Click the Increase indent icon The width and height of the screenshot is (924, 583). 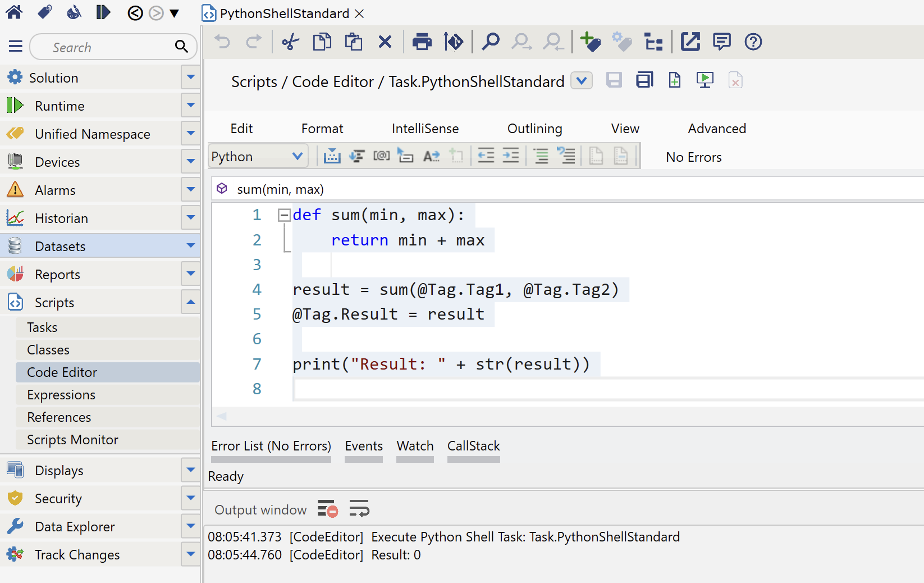point(510,156)
